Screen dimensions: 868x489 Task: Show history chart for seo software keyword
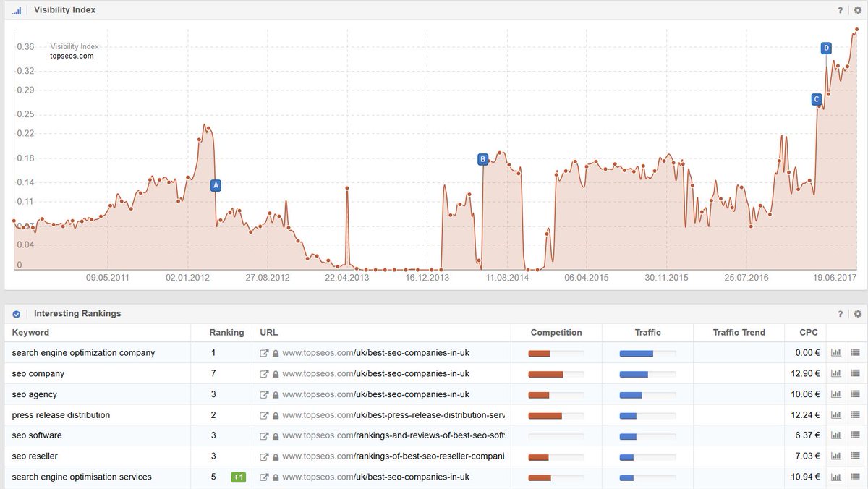(x=836, y=436)
